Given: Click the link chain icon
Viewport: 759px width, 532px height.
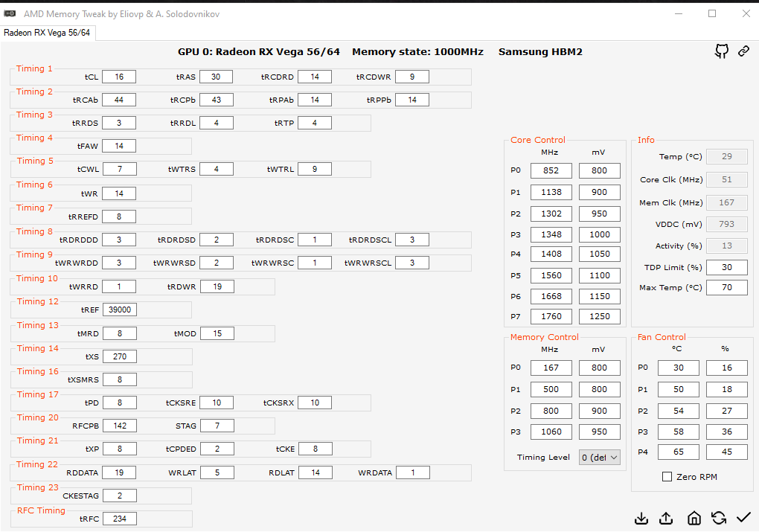Looking at the screenshot, I should coord(743,51).
